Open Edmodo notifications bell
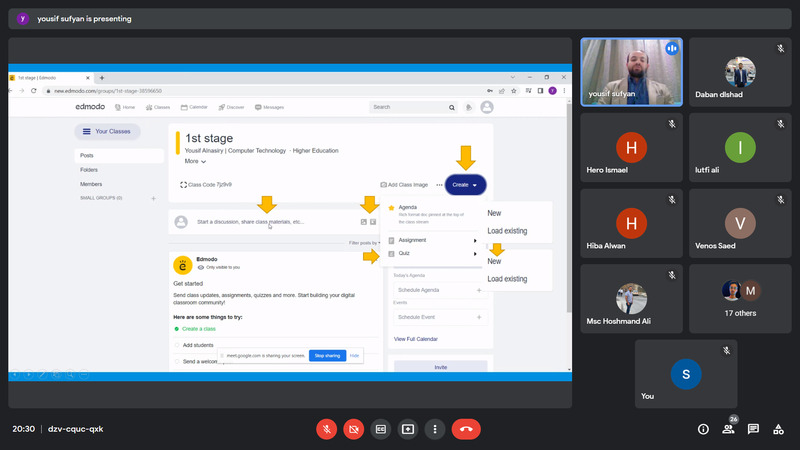800x450 pixels. (468, 107)
